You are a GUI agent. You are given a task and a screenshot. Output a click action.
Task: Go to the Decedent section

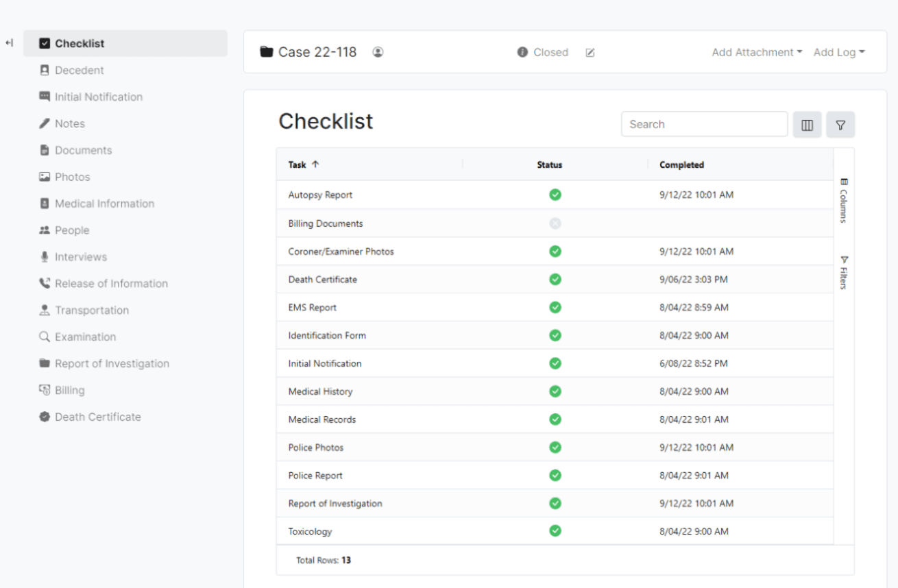[x=79, y=70]
